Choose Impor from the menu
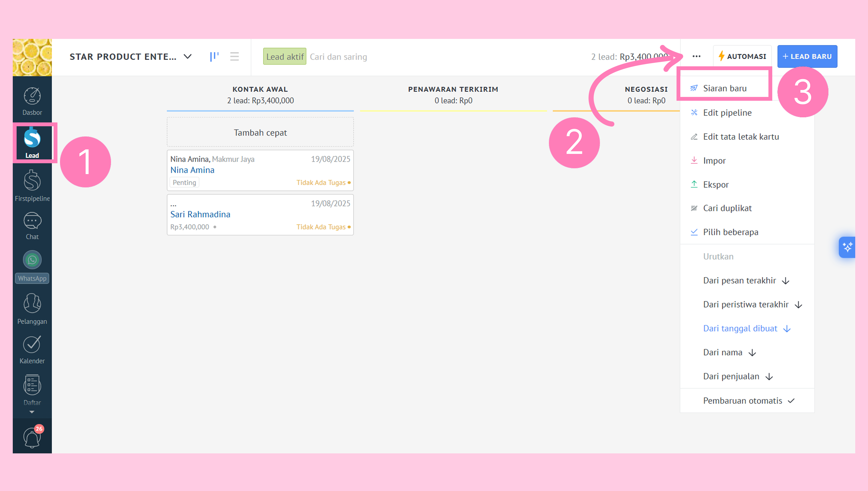The height and width of the screenshot is (491, 868). click(x=747, y=160)
